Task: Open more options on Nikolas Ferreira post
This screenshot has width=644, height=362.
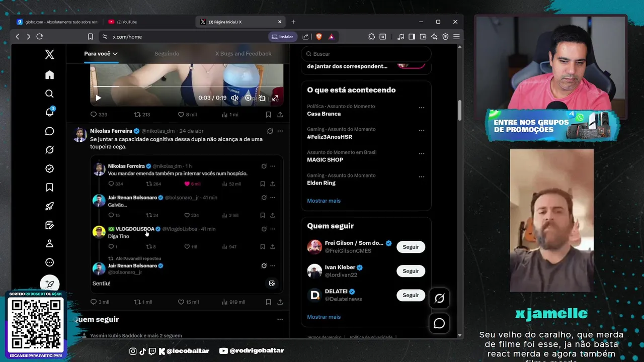Action: (x=280, y=131)
